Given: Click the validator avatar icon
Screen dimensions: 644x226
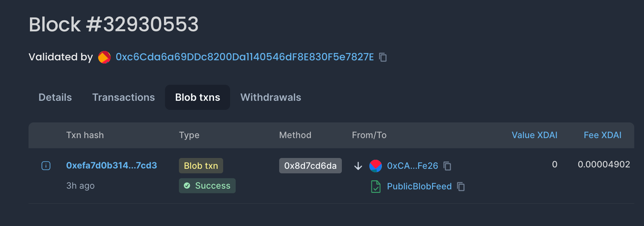Looking at the screenshot, I should click(x=104, y=57).
